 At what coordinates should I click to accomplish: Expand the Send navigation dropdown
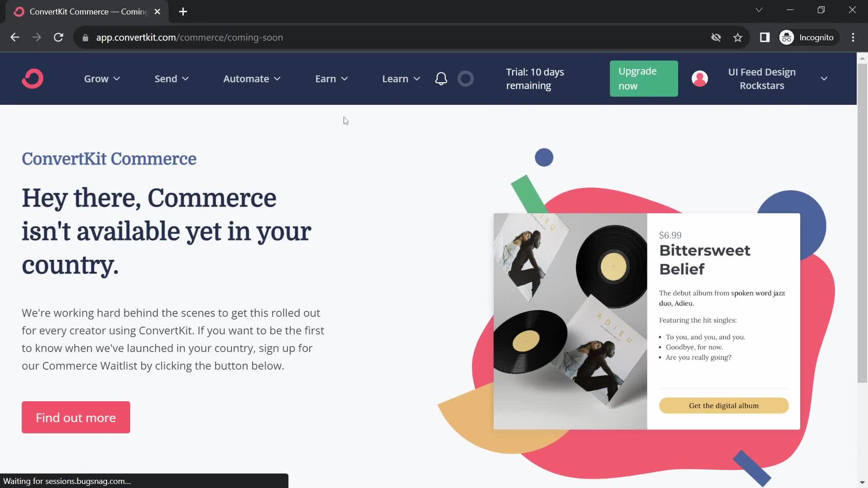[170, 78]
